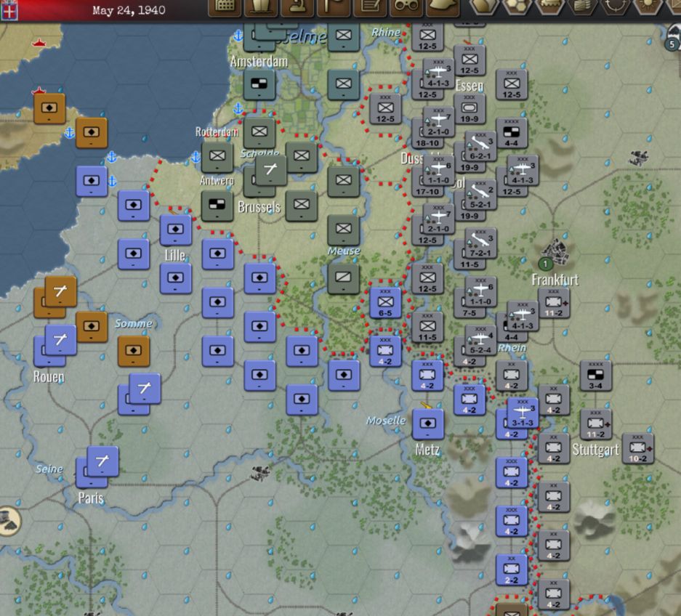Select the orange British air unit above Rouen

[x=61, y=291]
